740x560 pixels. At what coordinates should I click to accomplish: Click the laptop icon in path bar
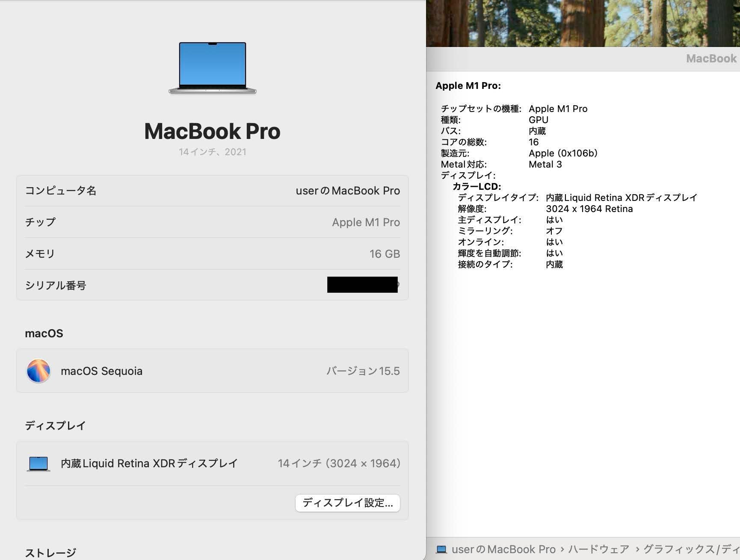point(441,549)
